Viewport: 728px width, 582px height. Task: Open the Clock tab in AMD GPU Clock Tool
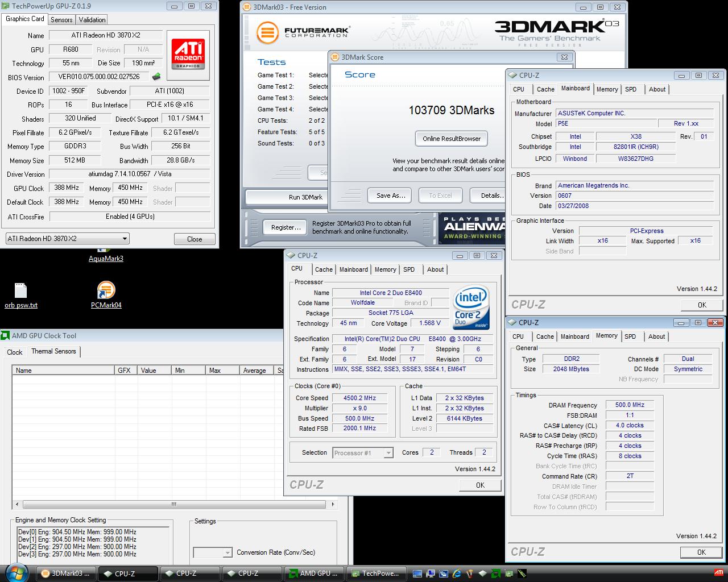pos(15,352)
